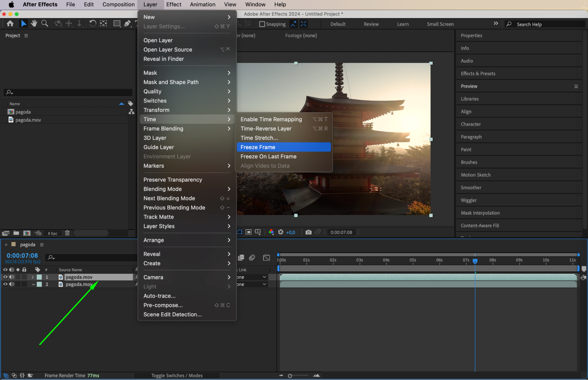Collapse layer 2 pagoda.mov properties
Viewport: 588px width, 380px height.
(x=33, y=285)
